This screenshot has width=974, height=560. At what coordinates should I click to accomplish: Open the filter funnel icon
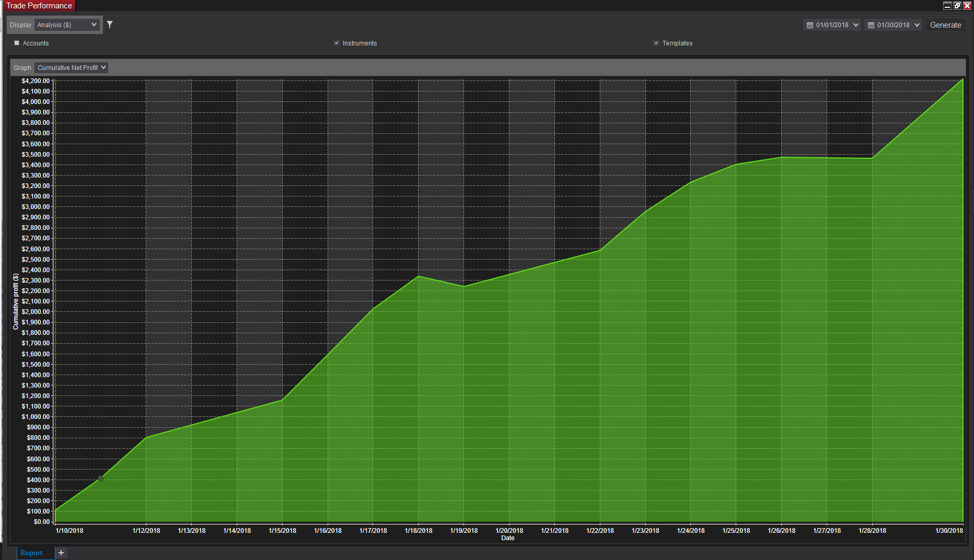(110, 25)
